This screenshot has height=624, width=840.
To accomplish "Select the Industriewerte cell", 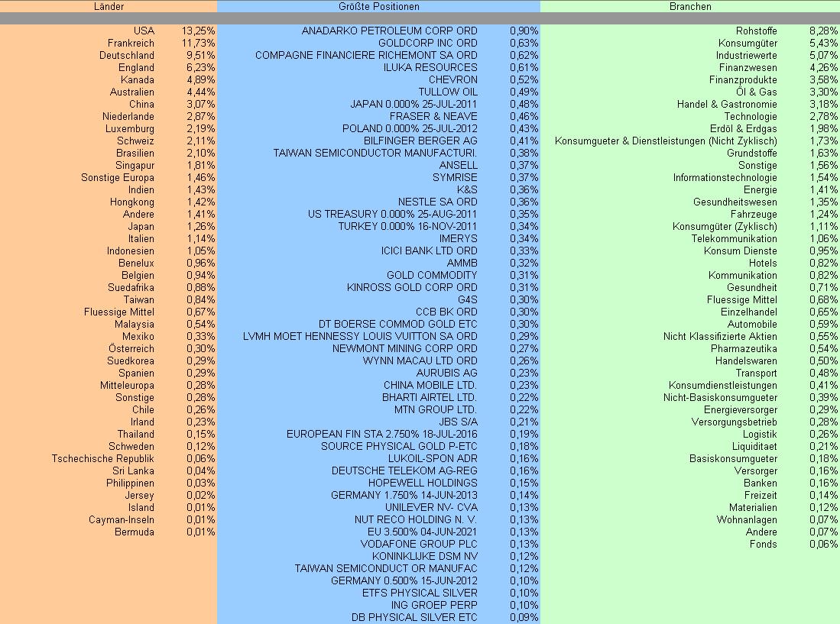I will [746, 56].
